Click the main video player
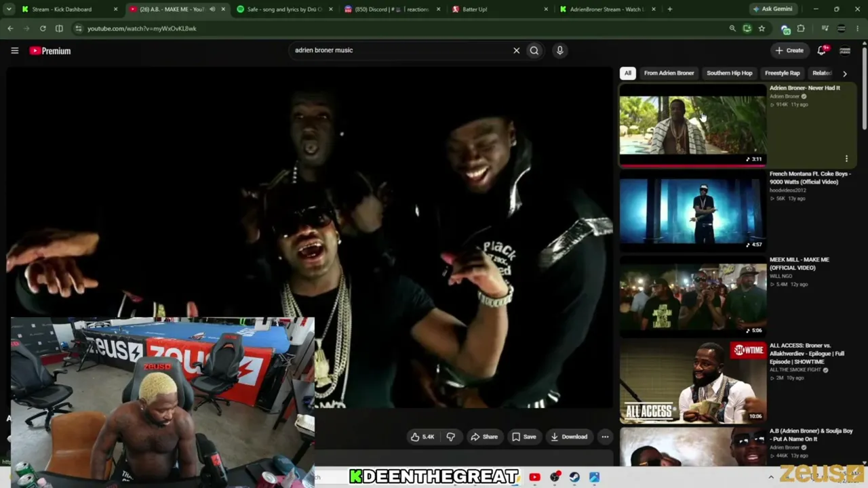868x488 pixels. 310,237
